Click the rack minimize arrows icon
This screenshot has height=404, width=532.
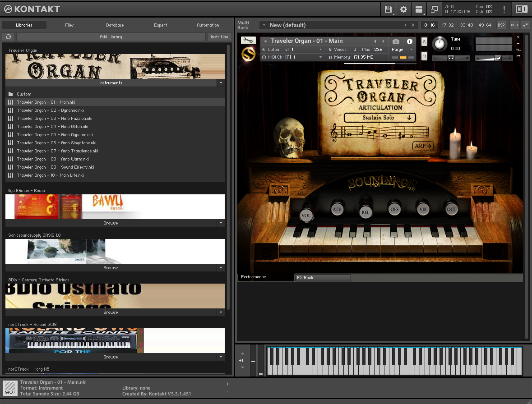tap(525, 25)
